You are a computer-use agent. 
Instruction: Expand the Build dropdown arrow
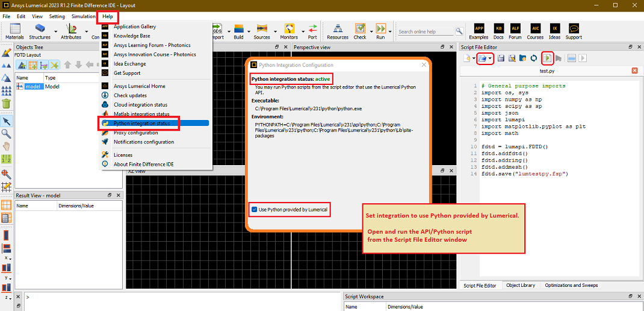[249, 31]
